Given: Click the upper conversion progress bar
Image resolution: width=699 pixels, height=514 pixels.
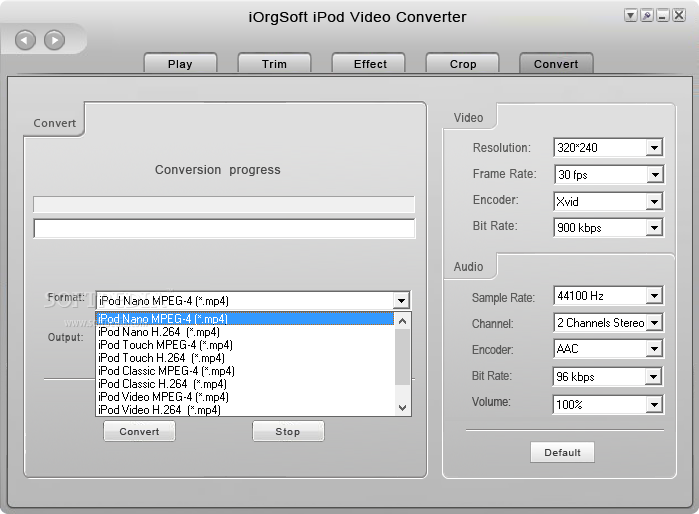Looking at the screenshot, I should [224, 204].
